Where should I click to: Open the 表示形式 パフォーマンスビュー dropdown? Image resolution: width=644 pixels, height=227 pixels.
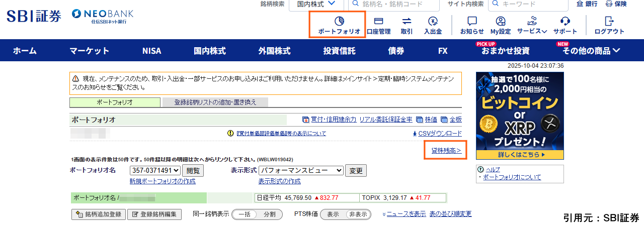[301, 171]
